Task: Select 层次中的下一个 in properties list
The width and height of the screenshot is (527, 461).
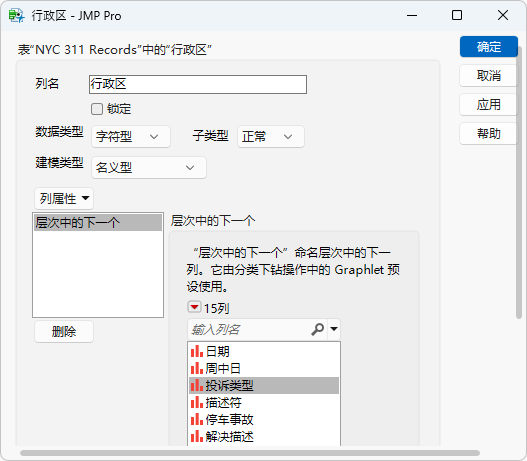Action: coord(98,222)
